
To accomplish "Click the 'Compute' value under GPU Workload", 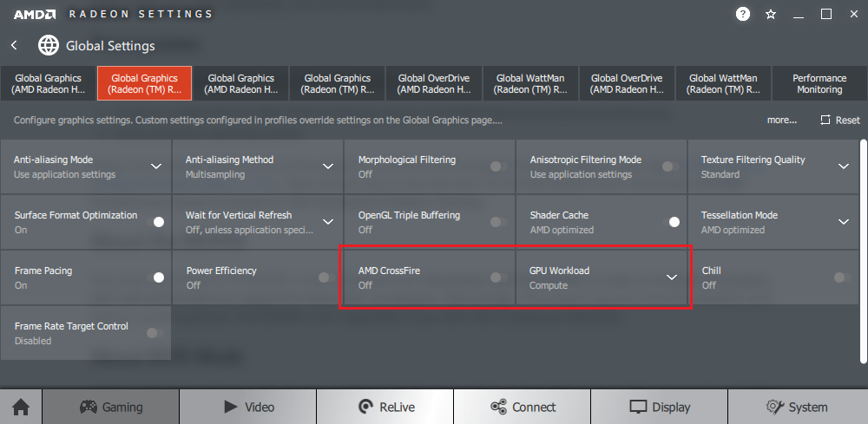I will tap(548, 285).
